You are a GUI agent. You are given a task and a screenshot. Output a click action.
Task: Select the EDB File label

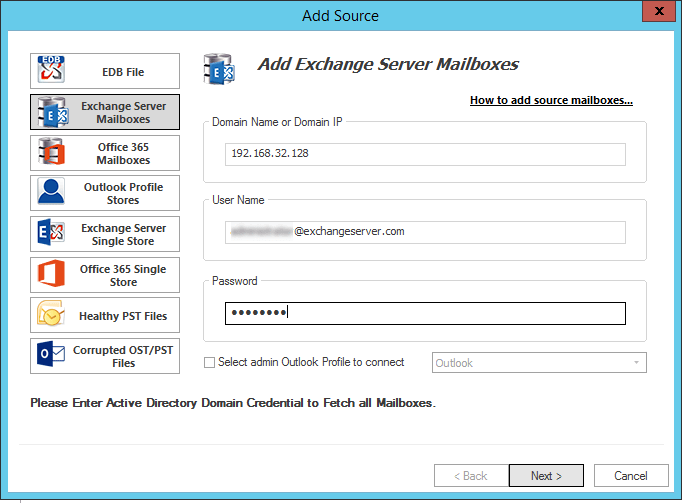point(123,72)
